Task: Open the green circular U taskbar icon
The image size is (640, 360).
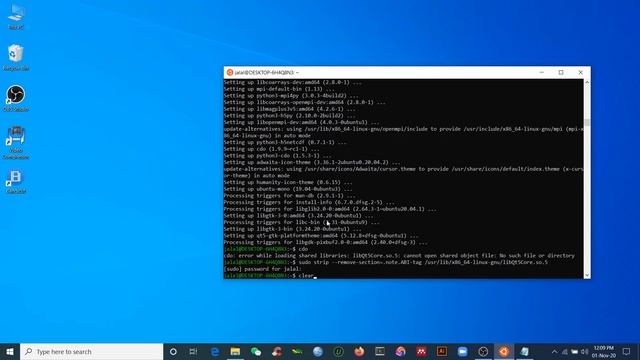Action: [x=338, y=351]
